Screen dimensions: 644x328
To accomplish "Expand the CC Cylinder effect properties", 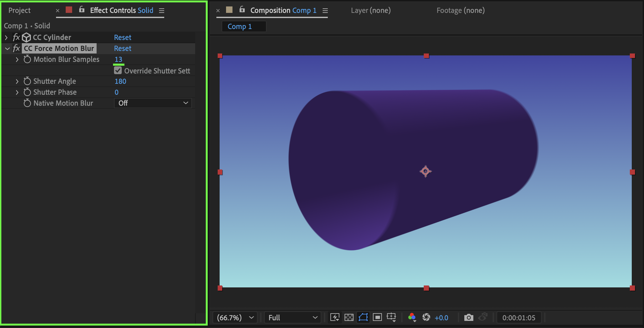I will 6,37.
